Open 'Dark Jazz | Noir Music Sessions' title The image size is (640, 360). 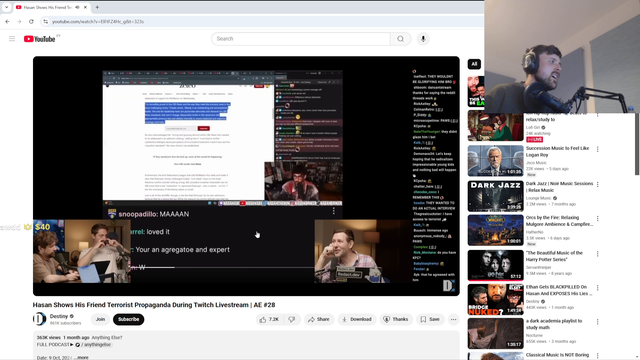click(559, 187)
